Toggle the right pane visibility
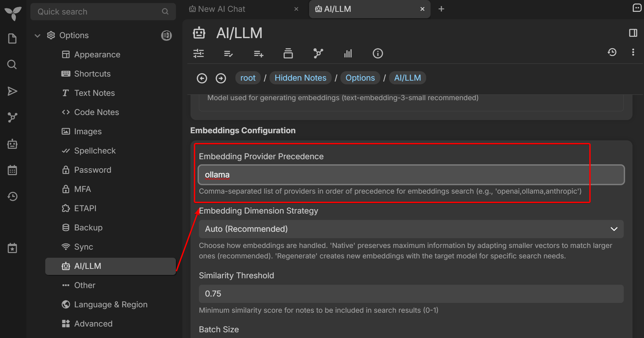The image size is (644, 338). pyautogui.click(x=633, y=33)
